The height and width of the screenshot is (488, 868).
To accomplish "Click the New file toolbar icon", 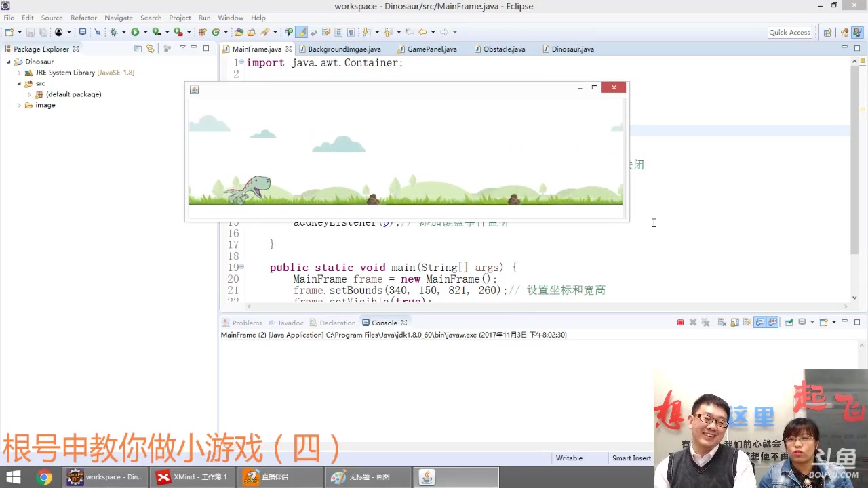I will click(9, 32).
